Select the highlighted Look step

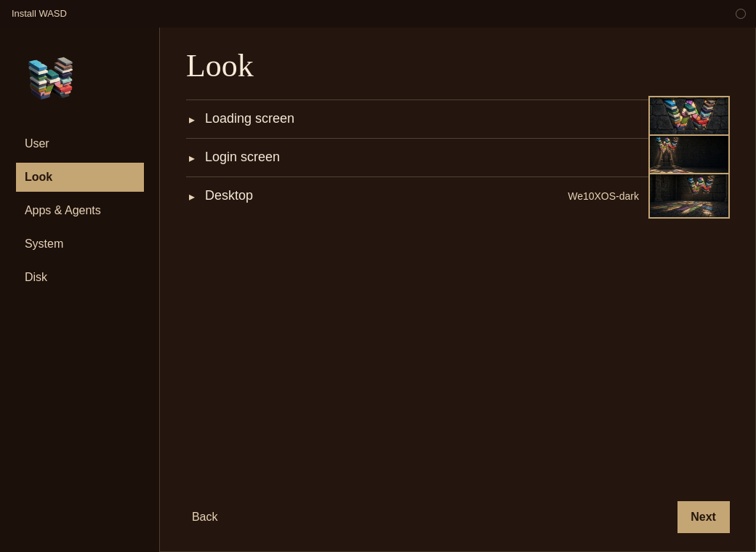coord(80,177)
